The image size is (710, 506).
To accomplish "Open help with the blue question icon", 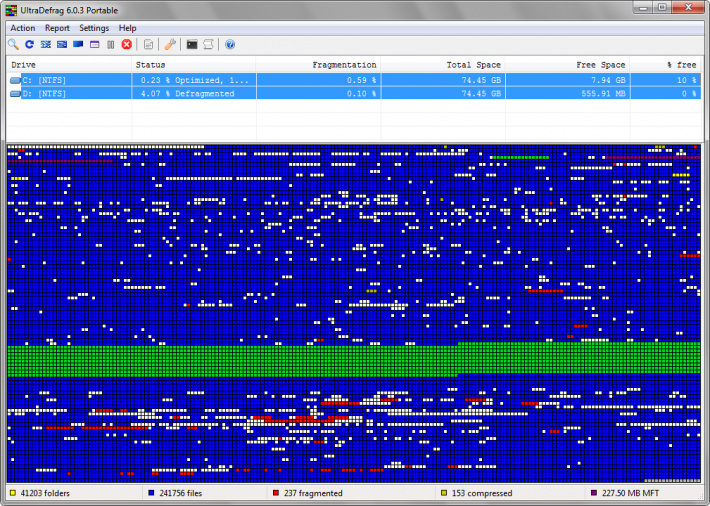I will [x=230, y=44].
